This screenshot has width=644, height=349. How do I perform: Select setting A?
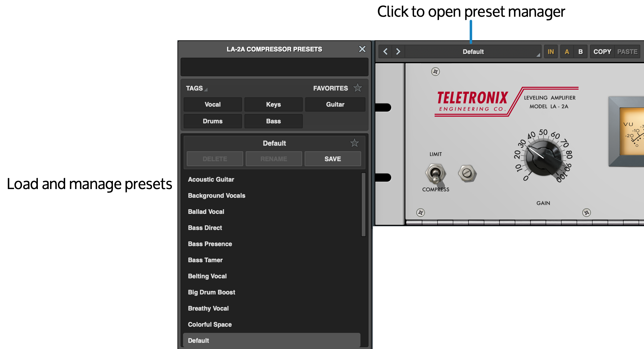tap(567, 51)
